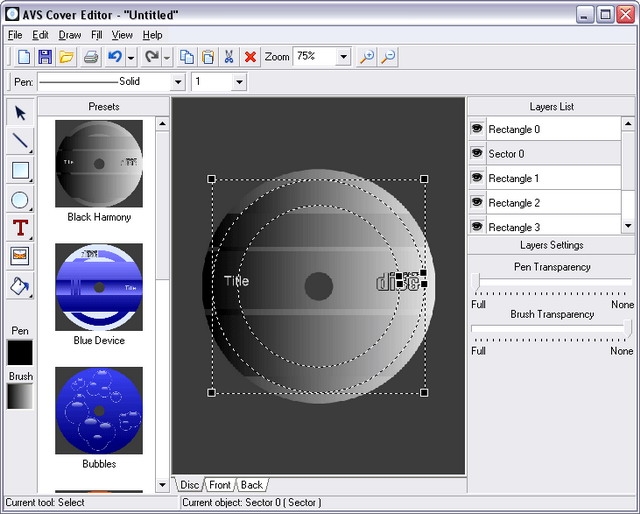
Task: Select the Text tool
Action: tap(20, 228)
